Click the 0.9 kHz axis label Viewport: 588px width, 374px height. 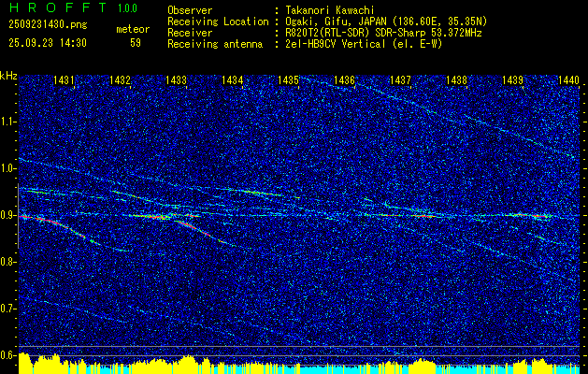click(x=8, y=215)
